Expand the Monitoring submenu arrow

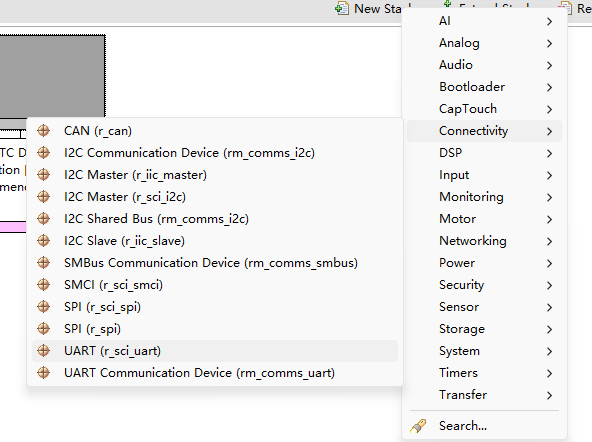pyautogui.click(x=549, y=197)
